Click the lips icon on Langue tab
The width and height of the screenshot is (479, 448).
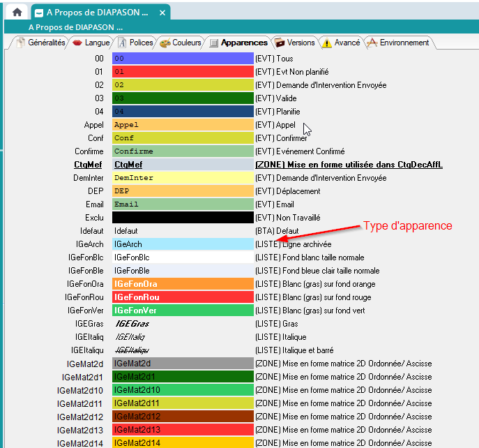point(77,43)
